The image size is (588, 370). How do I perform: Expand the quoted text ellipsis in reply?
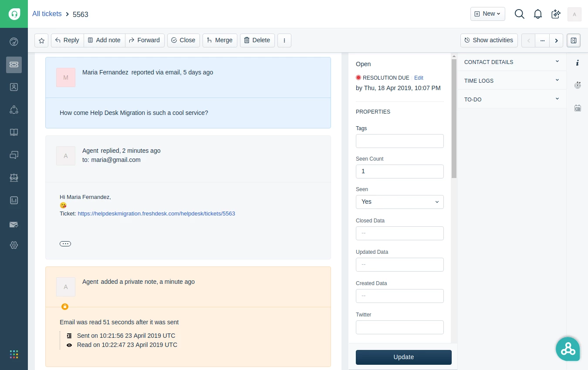65,244
